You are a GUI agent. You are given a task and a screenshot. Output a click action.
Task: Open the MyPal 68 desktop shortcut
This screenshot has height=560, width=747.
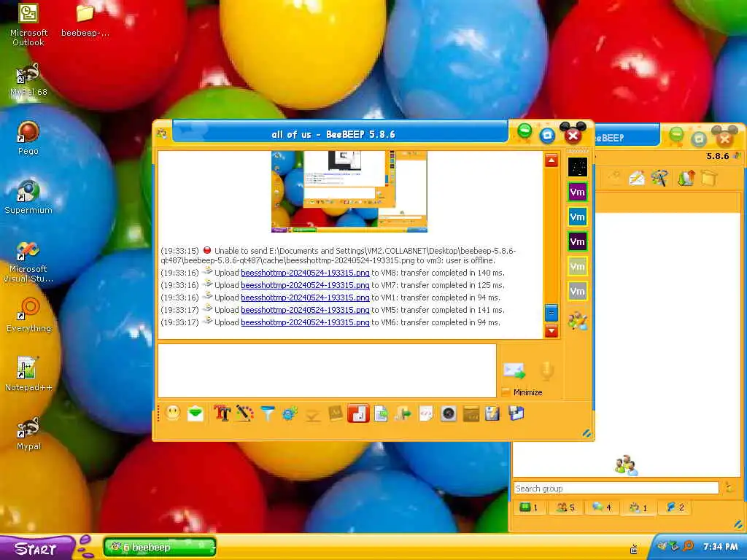click(28, 79)
